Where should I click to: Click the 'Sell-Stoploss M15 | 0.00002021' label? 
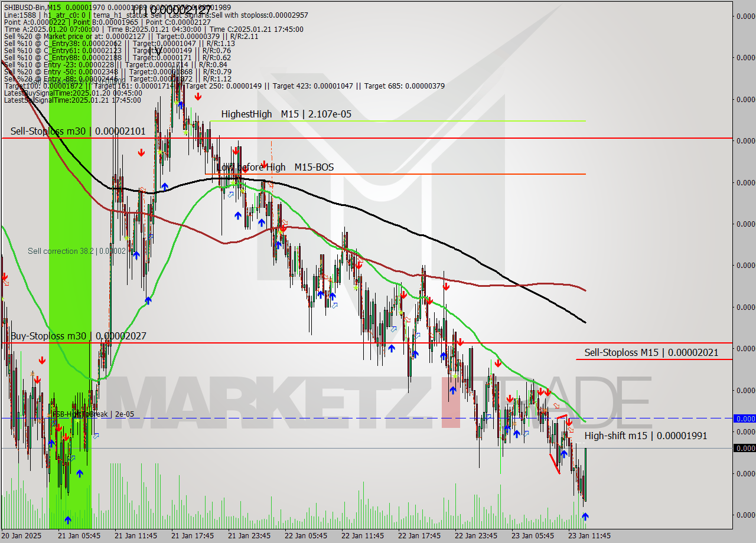point(651,352)
